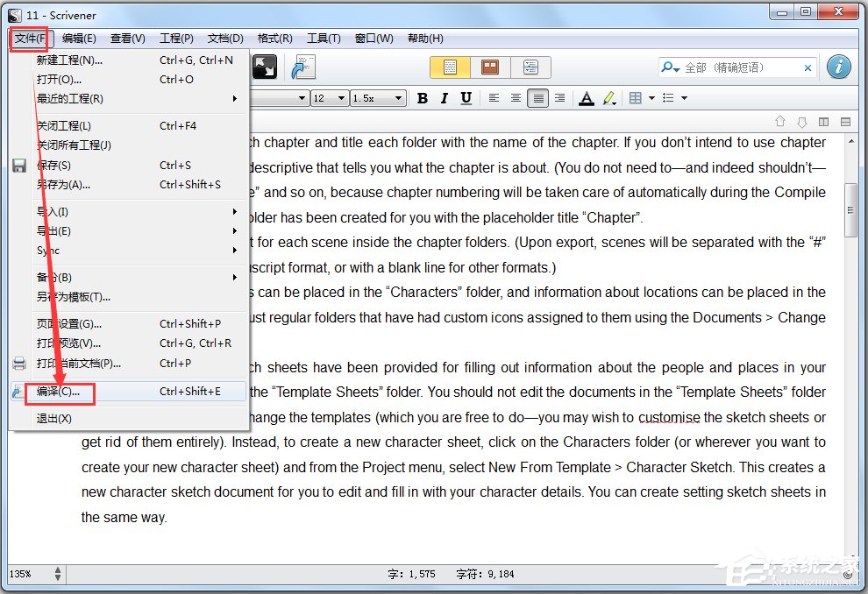Toggle underline formatting
This screenshot has width=868, height=594.
coord(466,98)
